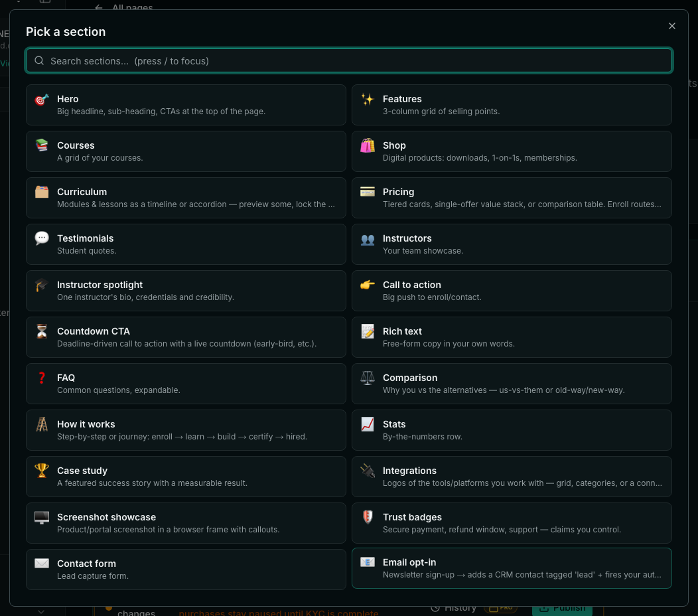Click the Comparison scales icon

click(368, 378)
